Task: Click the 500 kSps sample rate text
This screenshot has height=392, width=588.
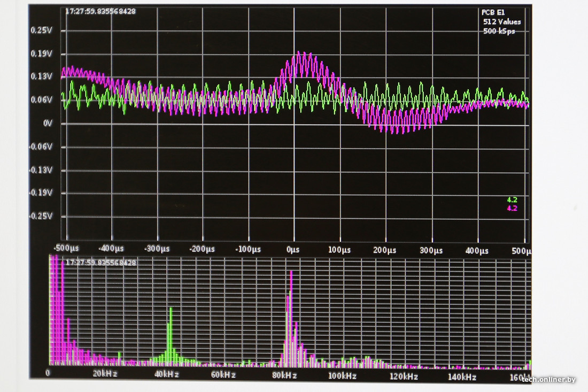Action: coord(500,31)
